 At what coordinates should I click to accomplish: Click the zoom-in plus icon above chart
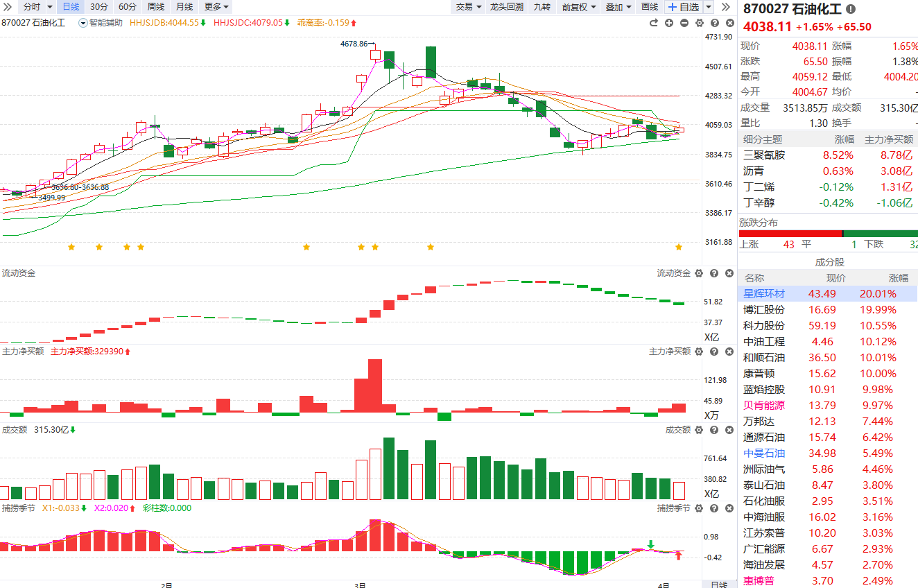669,23
